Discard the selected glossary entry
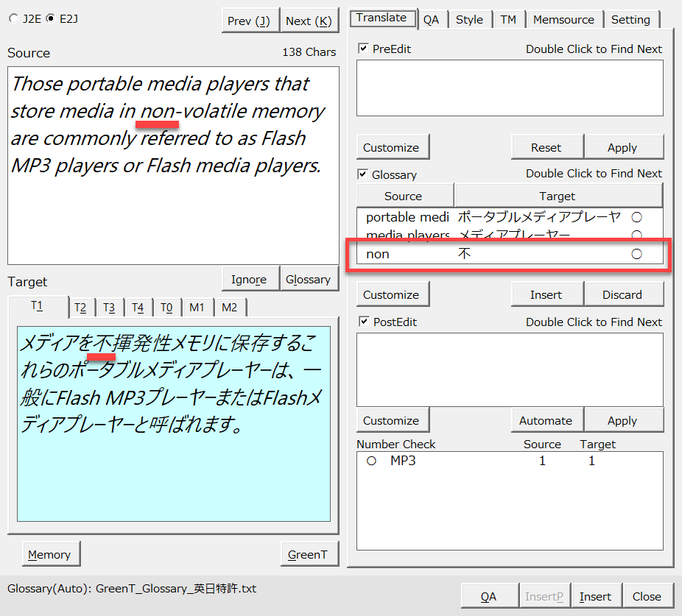The height and width of the screenshot is (616, 682). pos(622,294)
